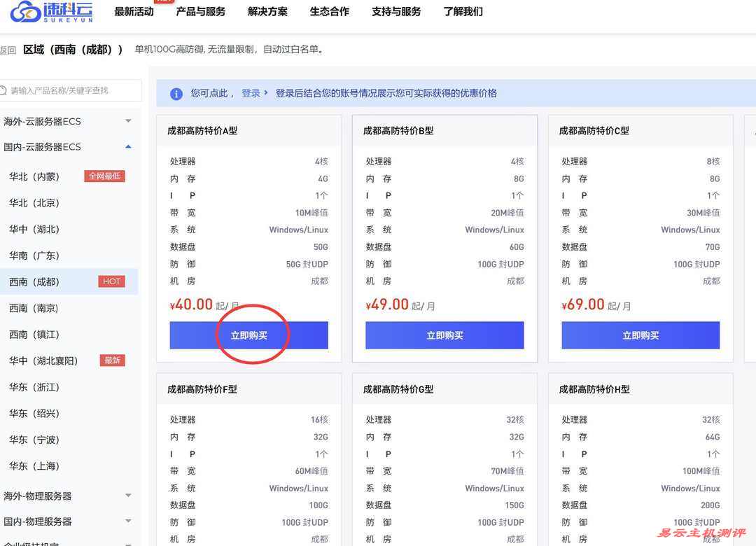Open the 产品与服务 menu

pyautogui.click(x=200, y=12)
